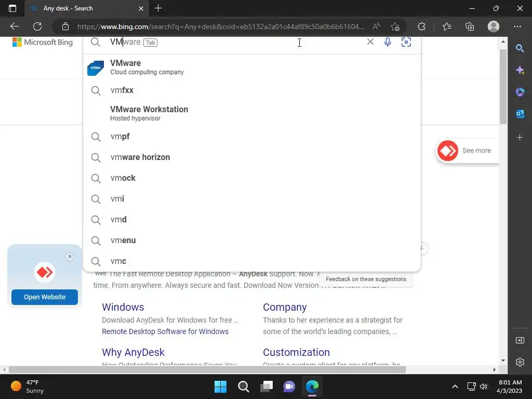
Task: Open clock showing 8:01 AM
Action: point(509,387)
